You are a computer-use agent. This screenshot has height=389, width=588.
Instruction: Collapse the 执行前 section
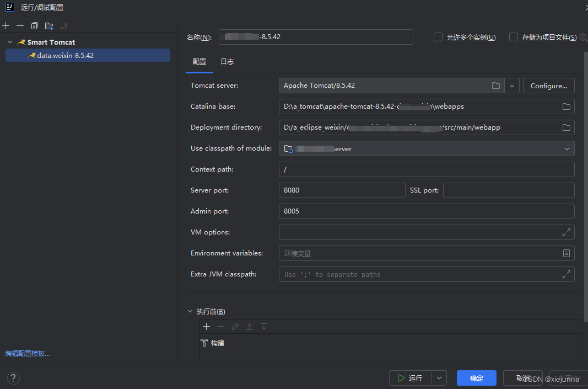tap(190, 311)
